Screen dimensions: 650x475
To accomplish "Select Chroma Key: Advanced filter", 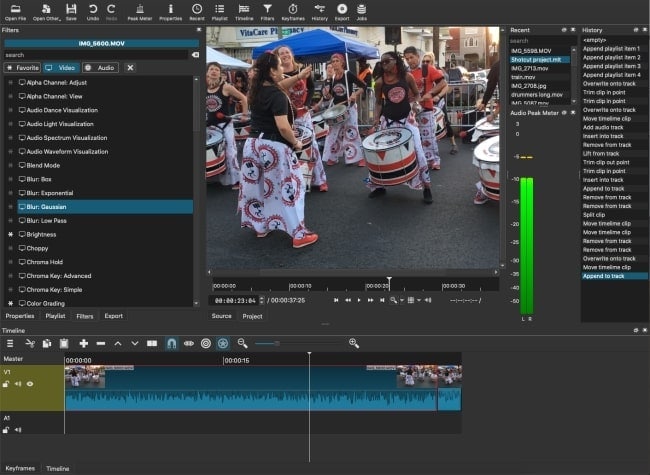I will [x=58, y=275].
